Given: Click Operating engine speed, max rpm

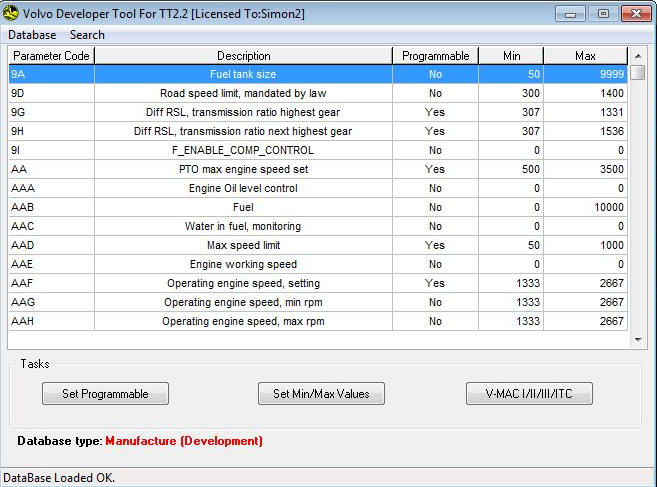Looking at the screenshot, I should [243, 321].
